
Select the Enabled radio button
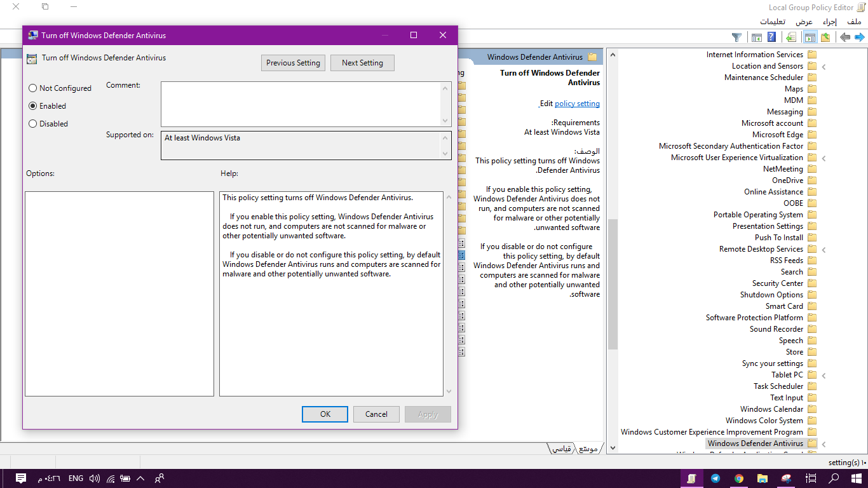pos(33,106)
